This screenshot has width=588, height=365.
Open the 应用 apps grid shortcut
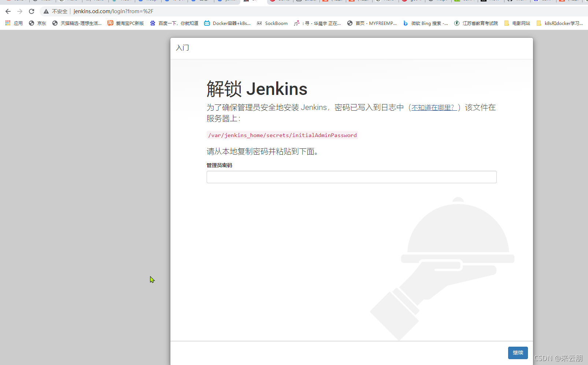click(x=14, y=23)
